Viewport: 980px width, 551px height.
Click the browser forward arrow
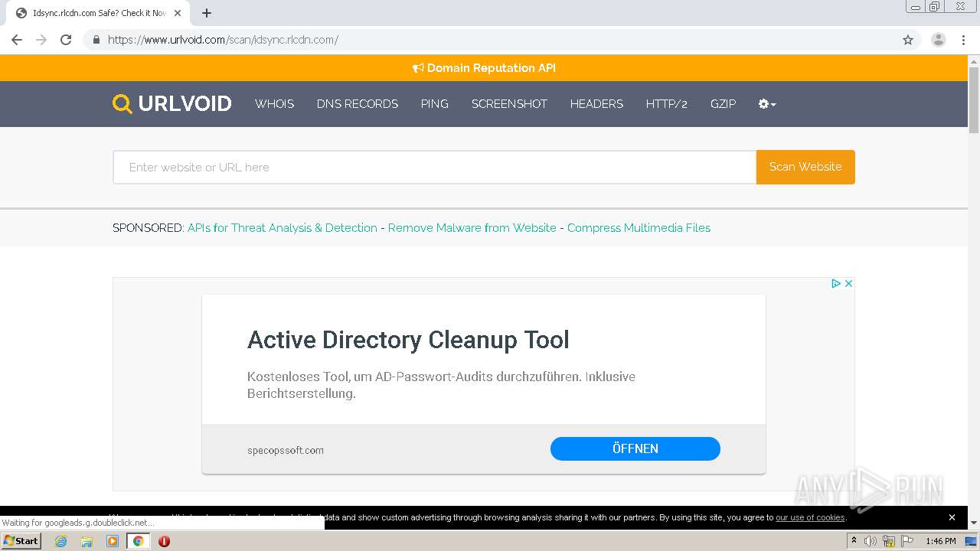[x=41, y=40]
